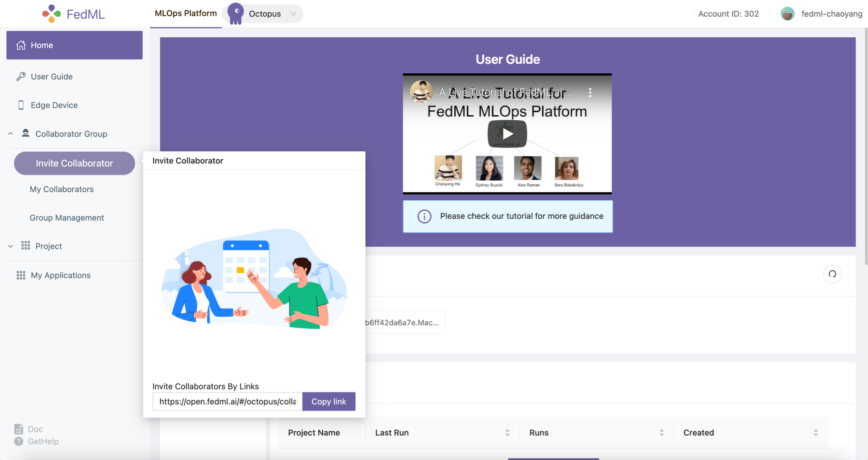The image size is (868, 460).
Task: Open video options three-dot menu
Action: pyautogui.click(x=590, y=93)
